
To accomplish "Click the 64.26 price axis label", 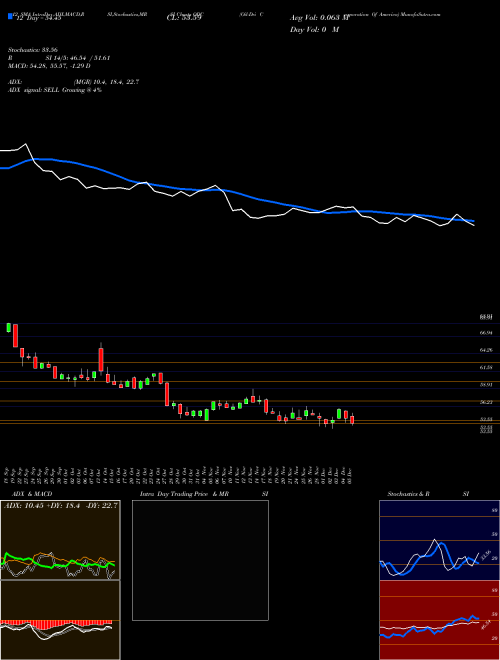I will pyautogui.click(x=486, y=350).
